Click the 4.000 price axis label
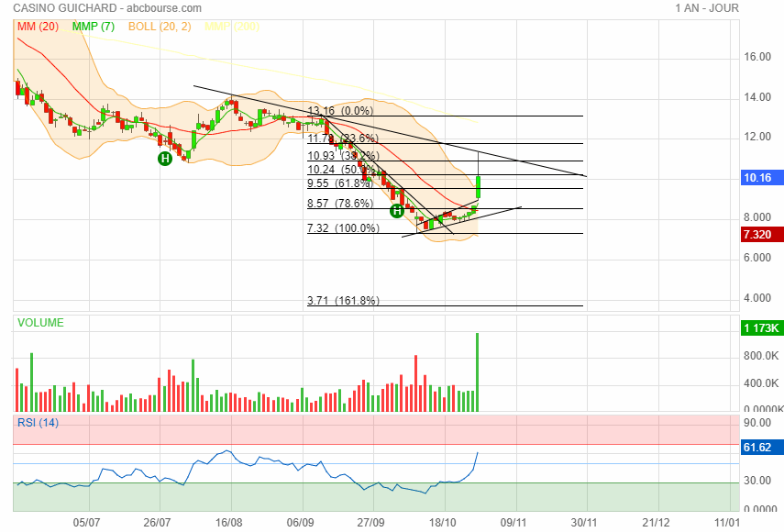784x532 pixels. 757,298
